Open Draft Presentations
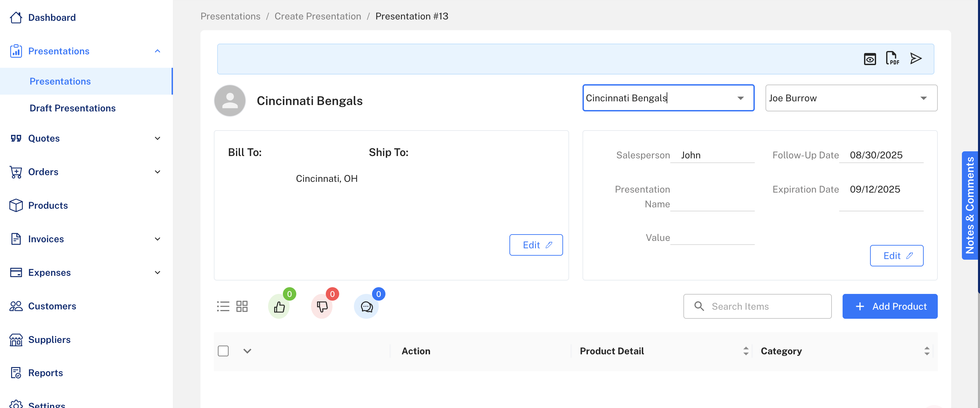Screen dimensions: 980x408 (x=73, y=108)
